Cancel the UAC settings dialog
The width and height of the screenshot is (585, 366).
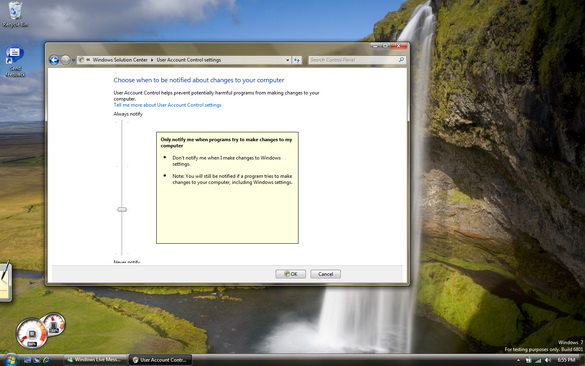[x=325, y=274]
